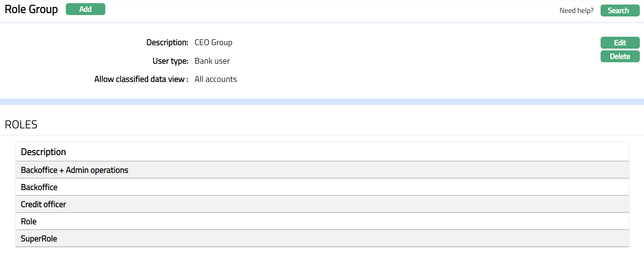Open the Need help? link
Viewport: 644px width, 255px height.
[x=576, y=10]
